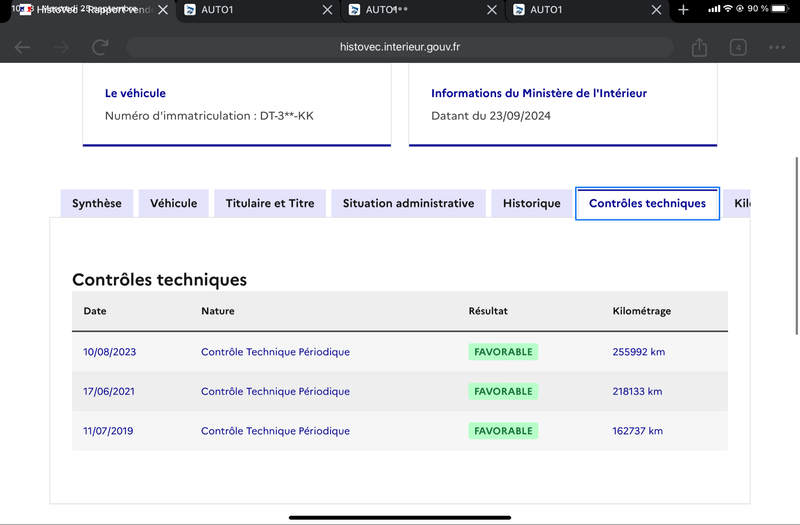The image size is (800, 525).
Task: Open the Situation administrative tab
Action: click(408, 203)
